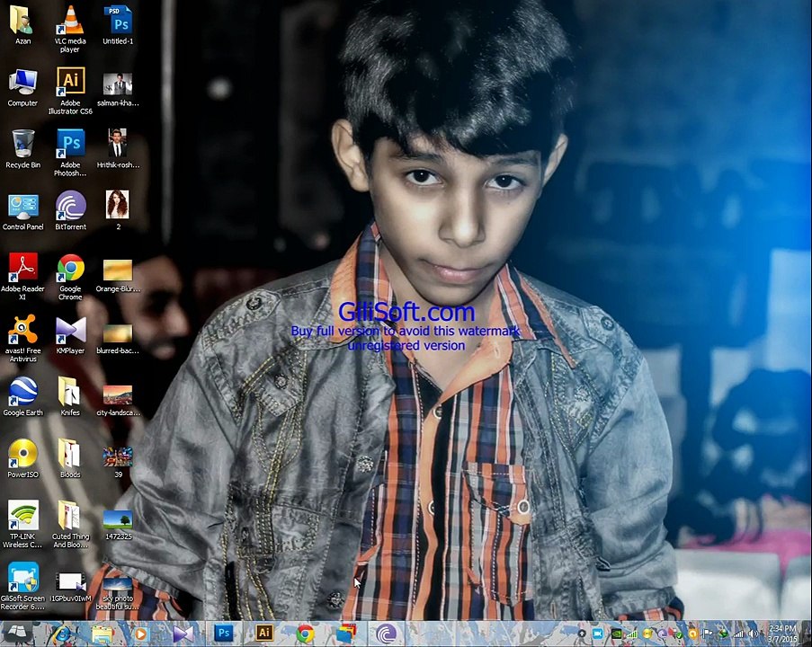Select the Untitled-1 PSD file
The width and height of the screenshot is (812, 647).
coord(118,25)
